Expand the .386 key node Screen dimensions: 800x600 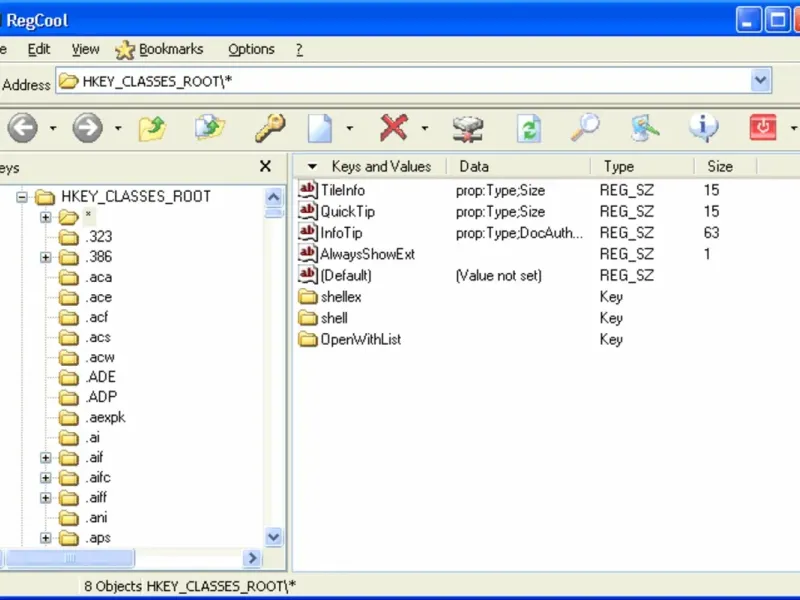45,257
